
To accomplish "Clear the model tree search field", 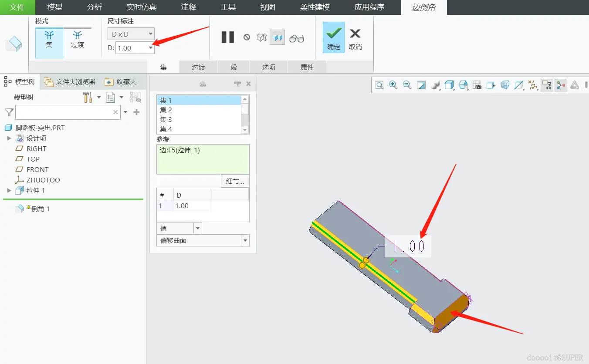I will point(115,112).
